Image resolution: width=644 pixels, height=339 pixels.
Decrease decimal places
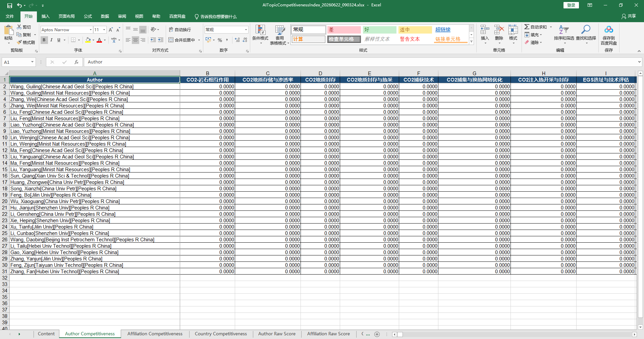tap(245, 40)
